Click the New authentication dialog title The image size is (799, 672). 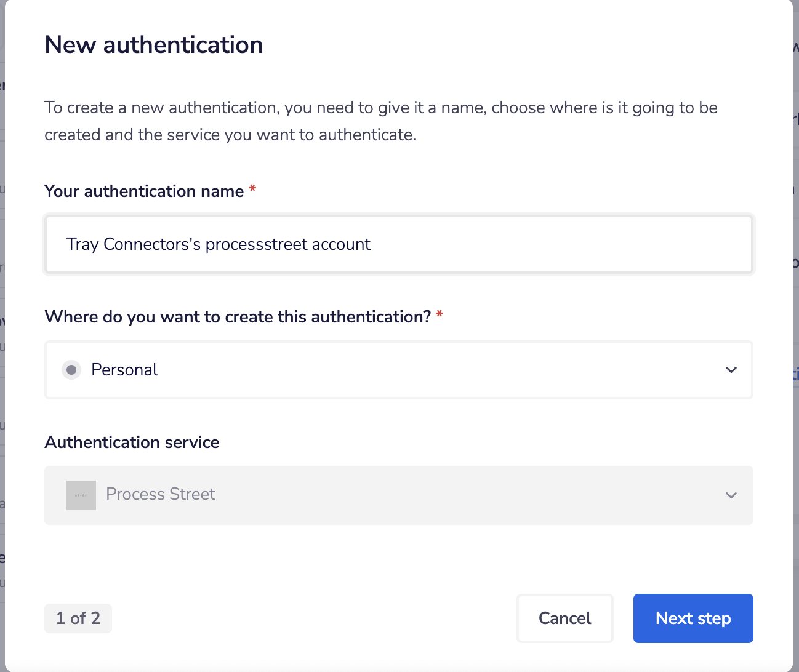coord(153,44)
